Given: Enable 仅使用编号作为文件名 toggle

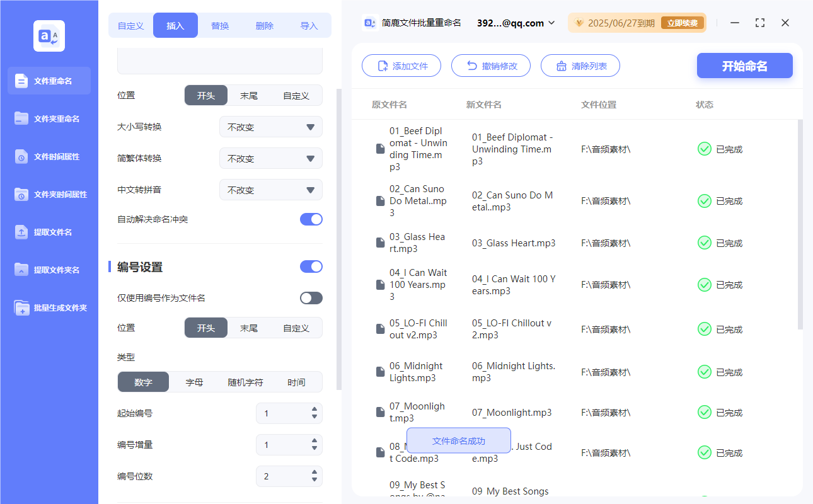Looking at the screenshot, I should point(311,298).
